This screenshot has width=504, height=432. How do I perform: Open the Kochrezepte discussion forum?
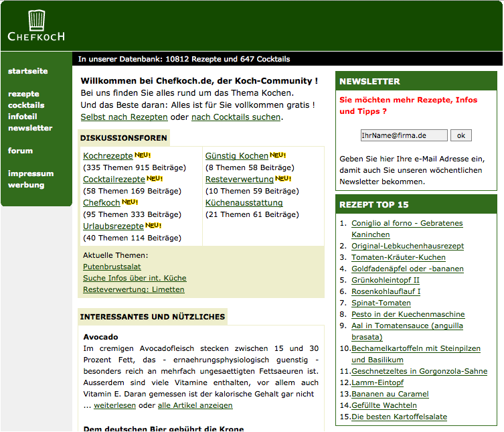(x=108, y=156)
